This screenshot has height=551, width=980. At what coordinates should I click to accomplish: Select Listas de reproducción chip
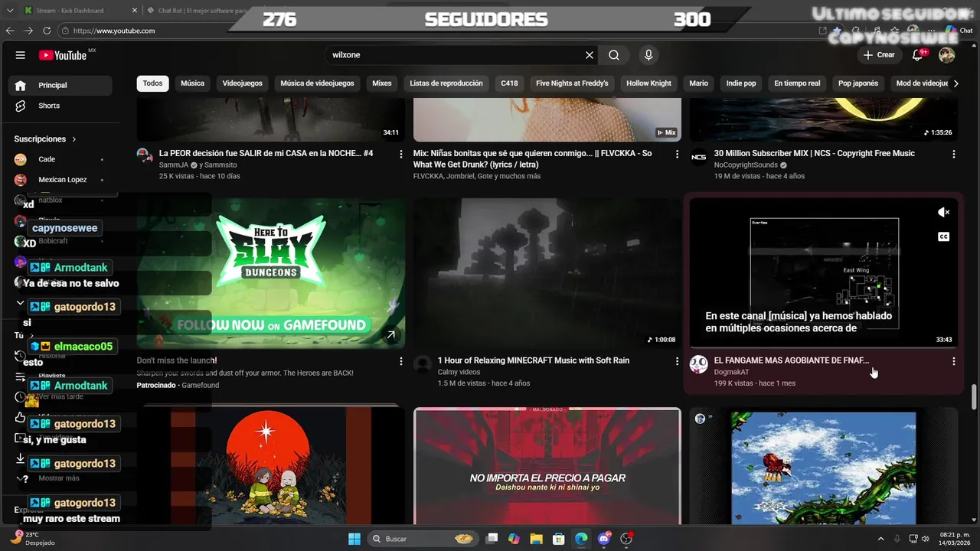[446, 83]
